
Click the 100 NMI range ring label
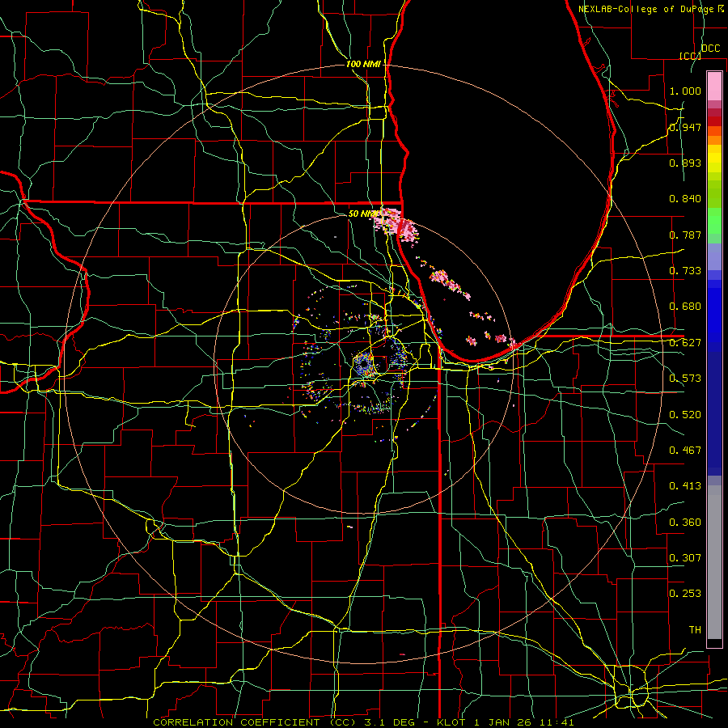[363, 64]
